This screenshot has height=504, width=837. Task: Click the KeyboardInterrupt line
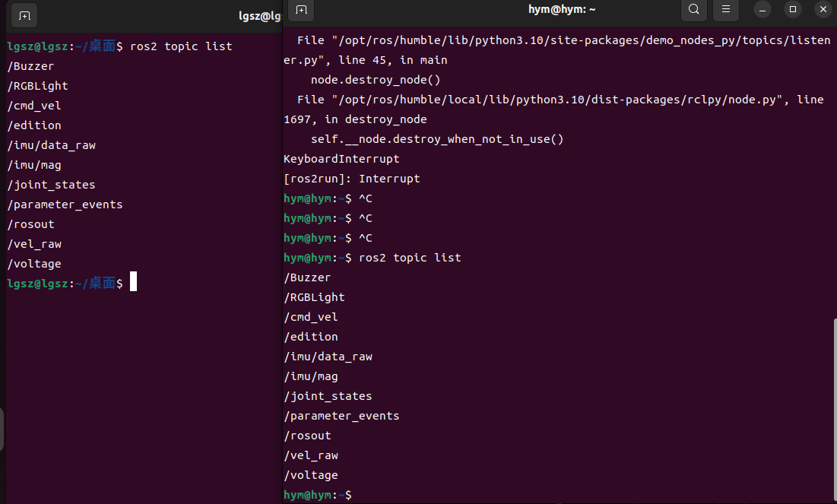coord(341,159)
